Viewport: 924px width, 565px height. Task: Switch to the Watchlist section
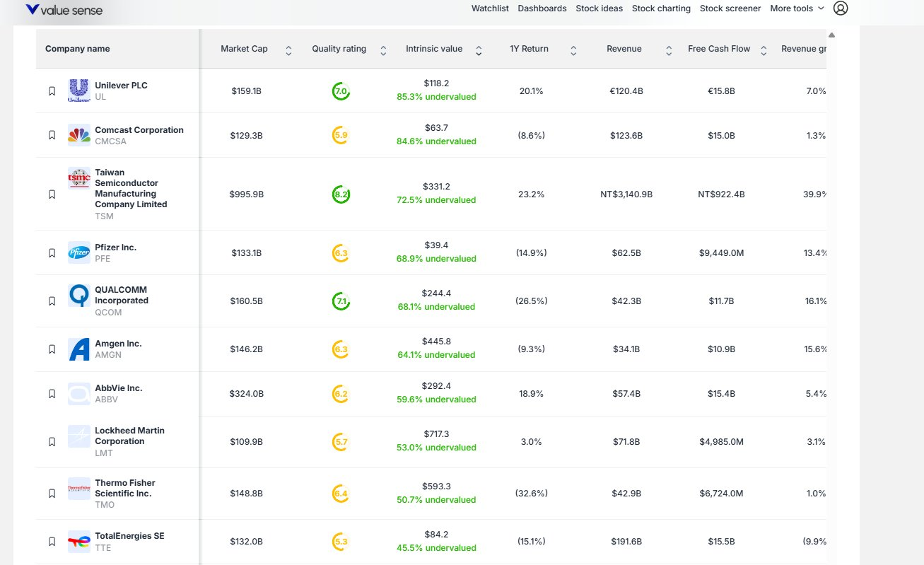[490, 8]
